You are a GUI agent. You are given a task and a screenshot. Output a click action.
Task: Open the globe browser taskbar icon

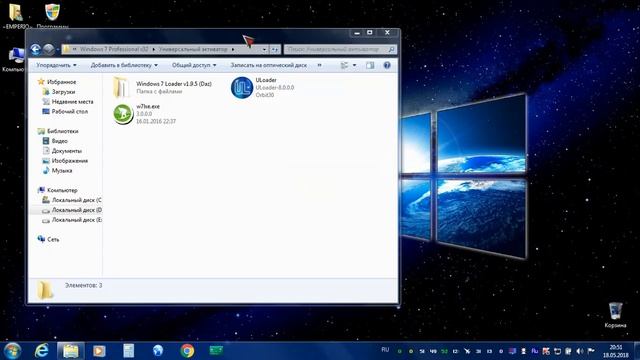(158, 351)
